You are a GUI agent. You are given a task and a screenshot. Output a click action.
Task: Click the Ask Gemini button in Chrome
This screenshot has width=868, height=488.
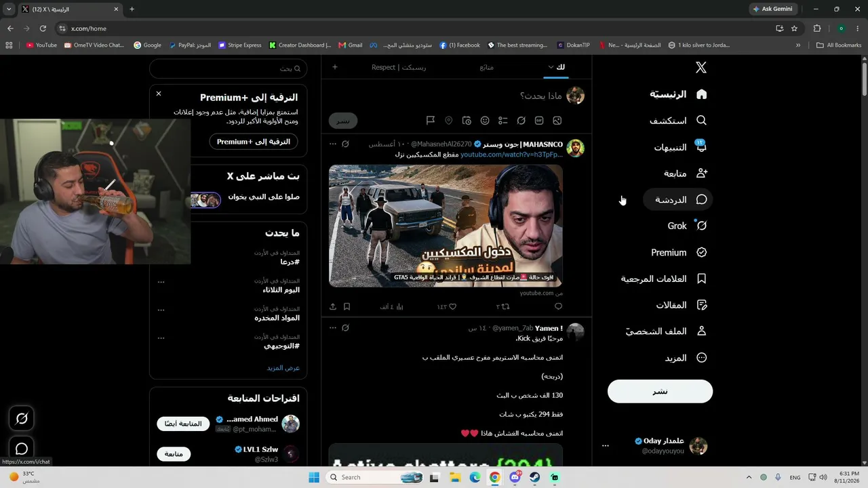pyautogui.click(x=772, y=9)
